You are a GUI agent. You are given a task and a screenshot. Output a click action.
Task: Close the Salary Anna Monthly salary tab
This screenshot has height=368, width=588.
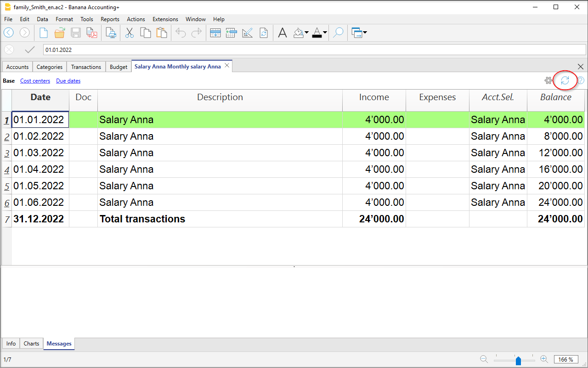coord(227,66)
